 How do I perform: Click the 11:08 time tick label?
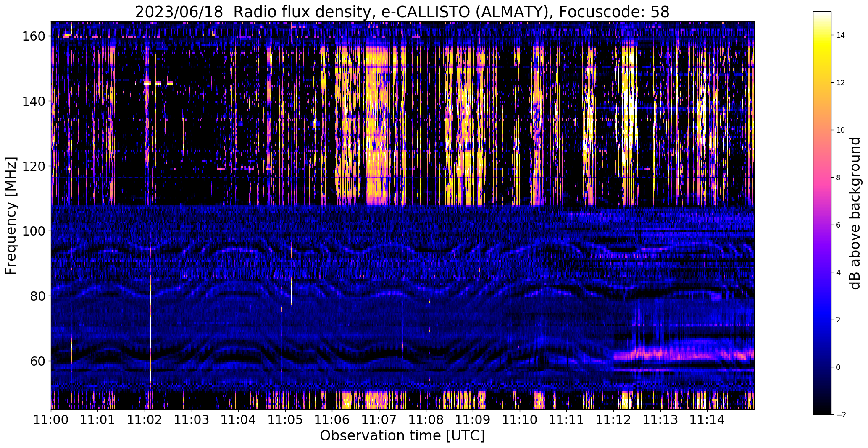(426, 419)
